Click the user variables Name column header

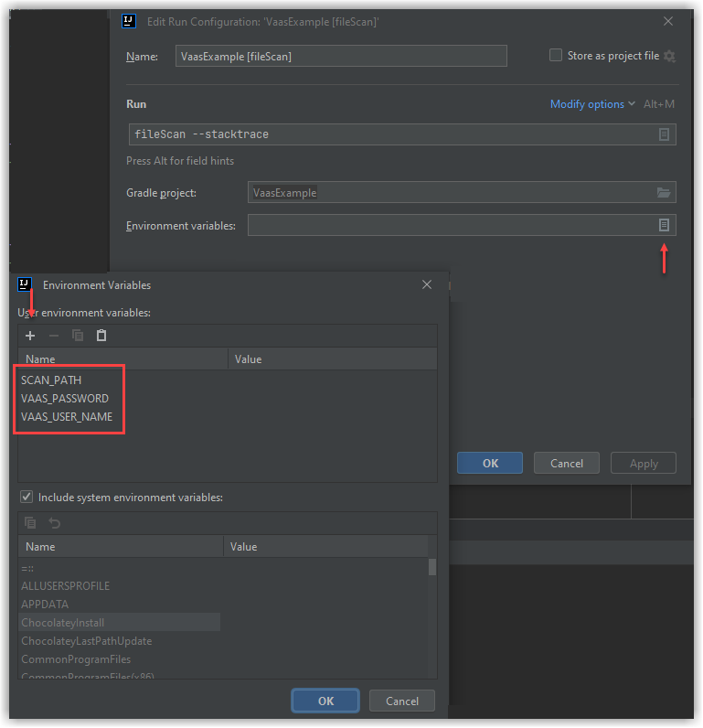[123, 359]
